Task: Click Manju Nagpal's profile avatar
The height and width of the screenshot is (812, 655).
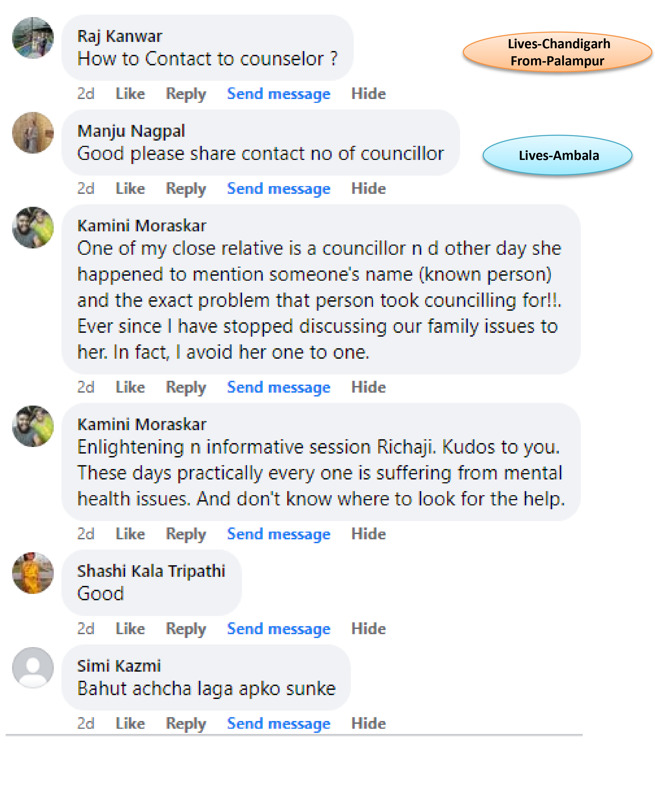Action: [x=33, y=133]
